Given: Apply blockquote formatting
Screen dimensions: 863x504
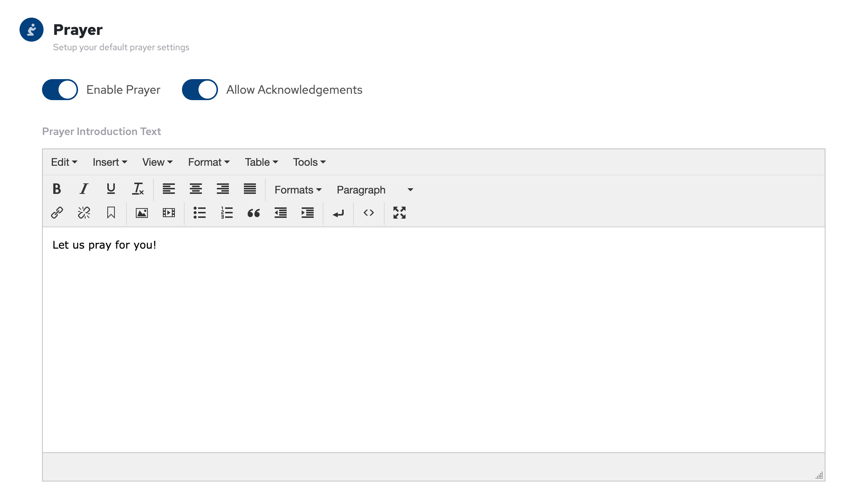Looking at the screenshot, I should click(x=254, y=213).
